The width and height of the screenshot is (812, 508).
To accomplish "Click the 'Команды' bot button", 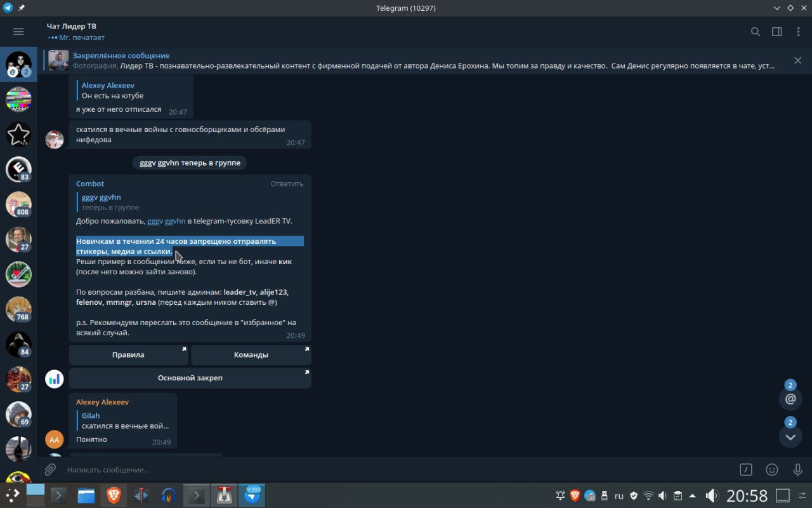I will point(251,355).
